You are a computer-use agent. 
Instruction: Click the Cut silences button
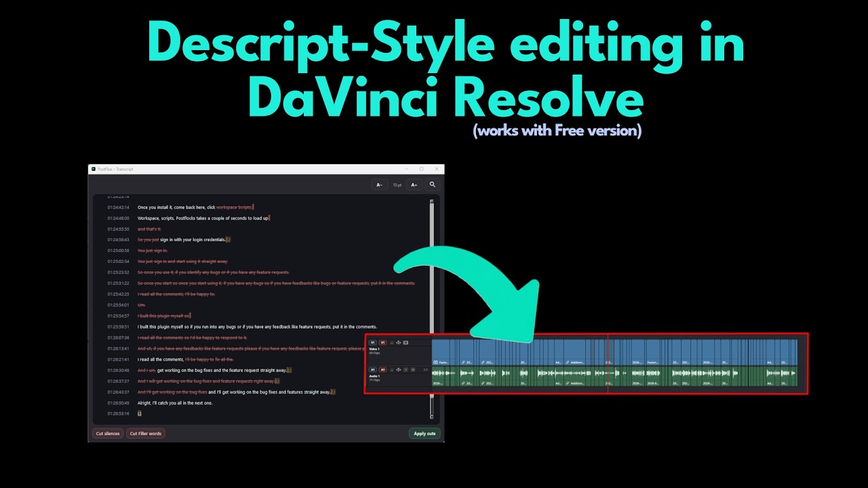click(108, 433)
